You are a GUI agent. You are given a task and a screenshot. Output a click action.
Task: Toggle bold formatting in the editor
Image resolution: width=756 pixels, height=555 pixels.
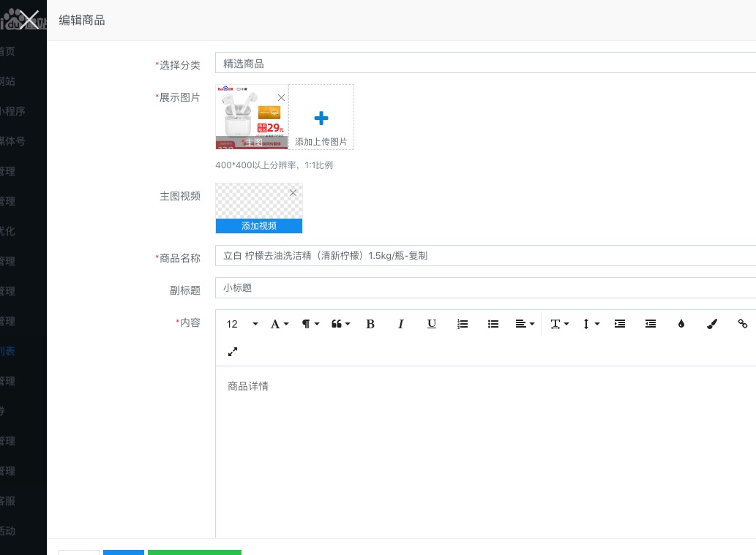(370, 324)
